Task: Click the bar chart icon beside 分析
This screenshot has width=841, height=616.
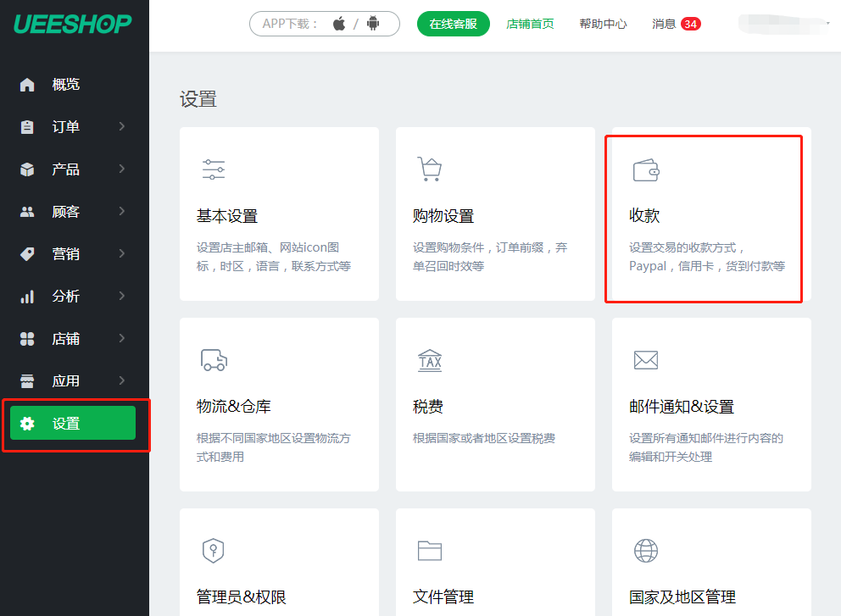Action: (x=27, y=297)
